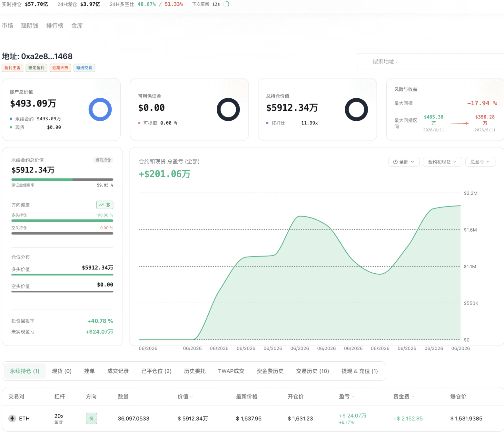The width and height of the screenshot is (504, 432).
Task: Click the blue account value donut chart
Action: click(x=100, y=110)
